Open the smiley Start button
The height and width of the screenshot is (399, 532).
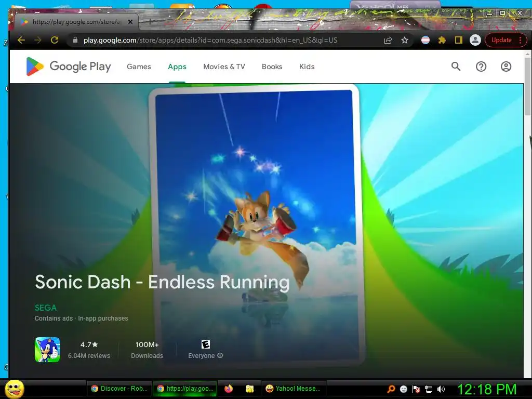[x=14, y=389]
